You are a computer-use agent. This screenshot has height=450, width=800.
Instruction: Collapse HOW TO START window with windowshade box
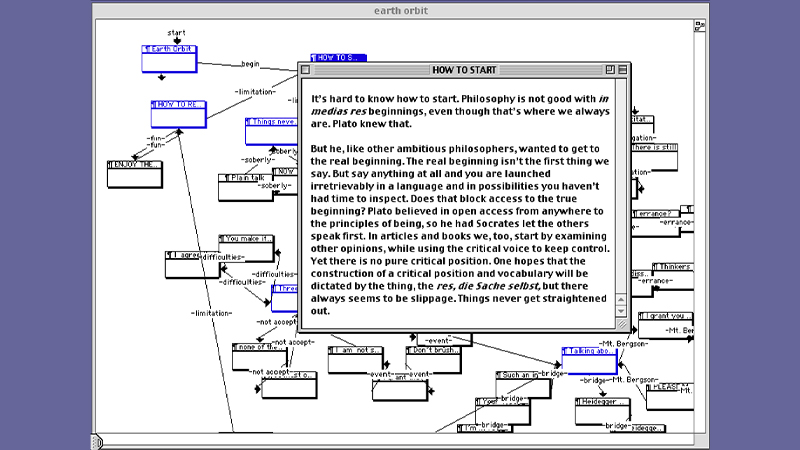[622, 70]
